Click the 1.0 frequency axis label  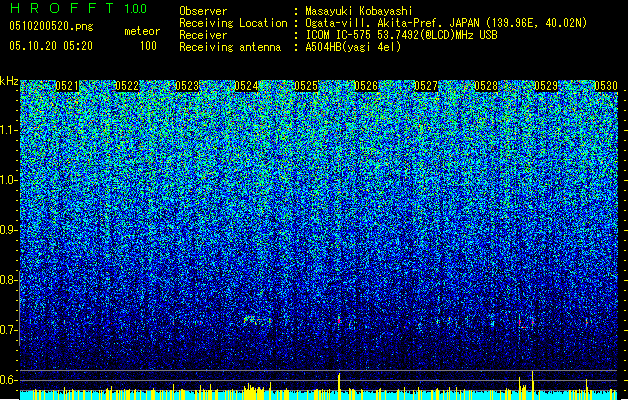pyautogui.click(x=8, y=180)
